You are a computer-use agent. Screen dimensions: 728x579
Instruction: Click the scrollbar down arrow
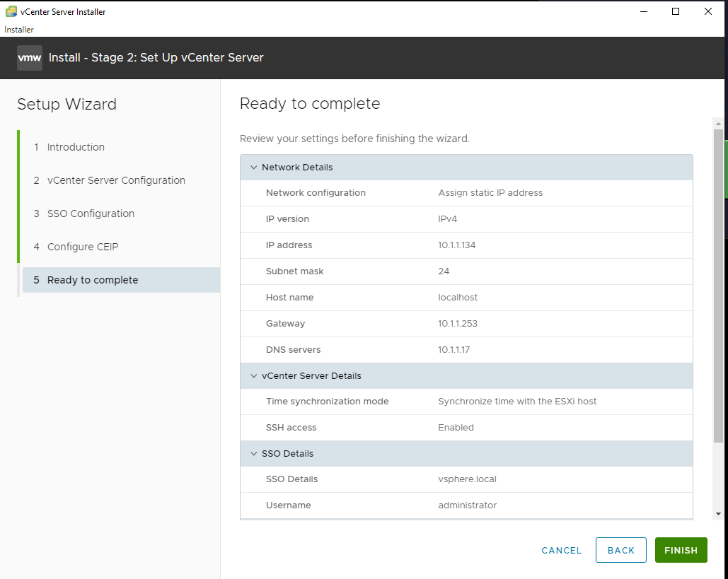[x=718, y=513]
